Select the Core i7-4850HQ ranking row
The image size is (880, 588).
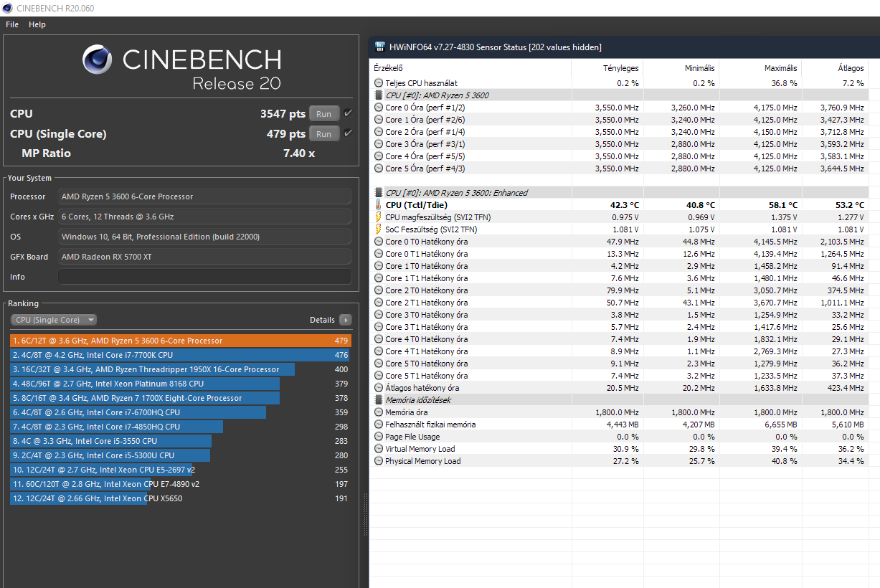pyautogui.click(x=181, y=427)
